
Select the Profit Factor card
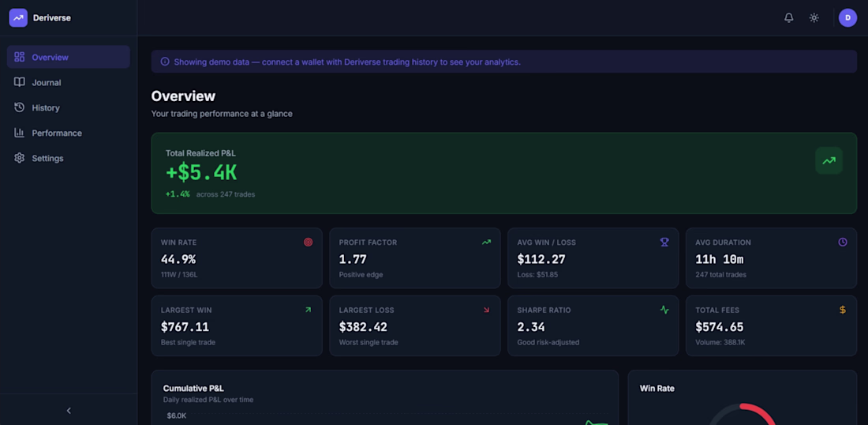[x=414, y=258]
